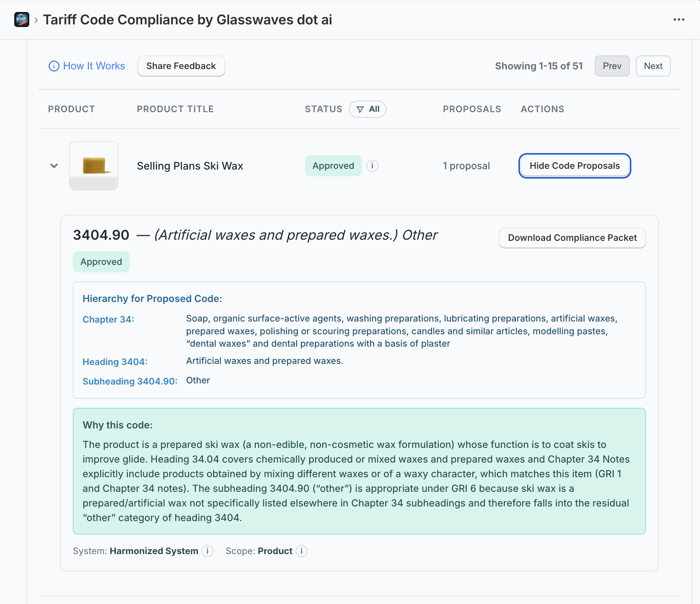Image resolution: width=700 pixels, height=604 pixels.
Task: Open the How It Works info icon
Action: (54, 66)
